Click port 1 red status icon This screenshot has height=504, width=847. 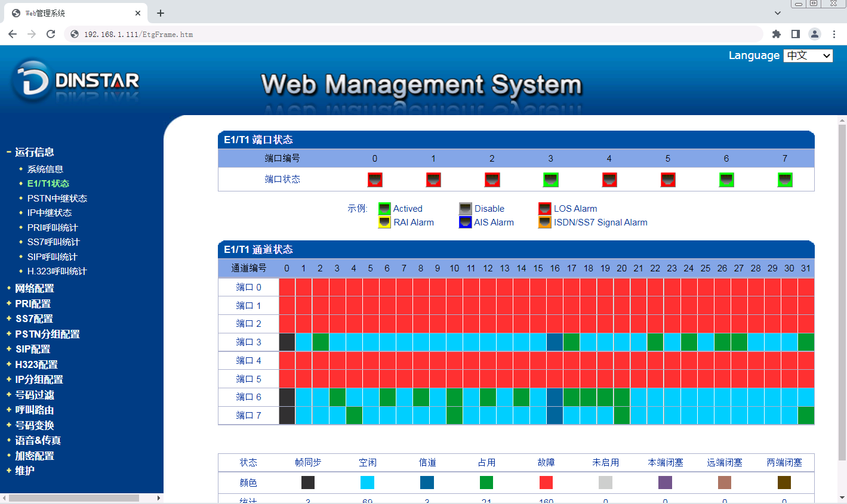click(433, 180)
